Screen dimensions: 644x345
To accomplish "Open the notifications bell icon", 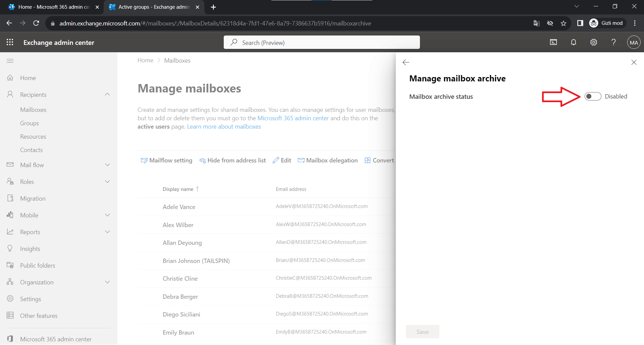I will 574,42.
